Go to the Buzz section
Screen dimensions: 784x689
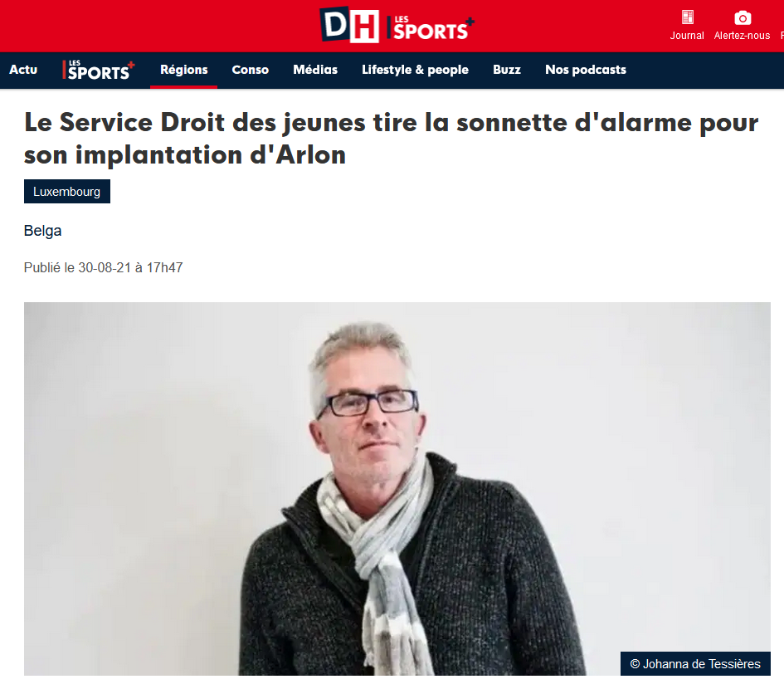tap(507, 70)
